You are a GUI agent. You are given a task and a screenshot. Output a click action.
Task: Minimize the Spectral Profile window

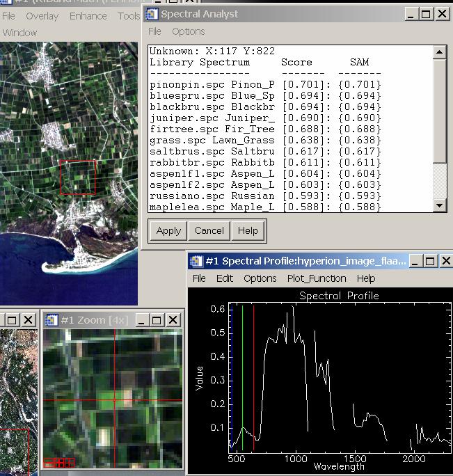415,261
